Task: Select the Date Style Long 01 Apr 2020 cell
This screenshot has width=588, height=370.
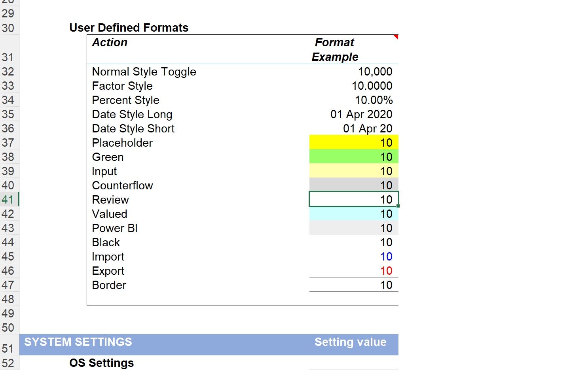Action: click(x=353, y=114)
